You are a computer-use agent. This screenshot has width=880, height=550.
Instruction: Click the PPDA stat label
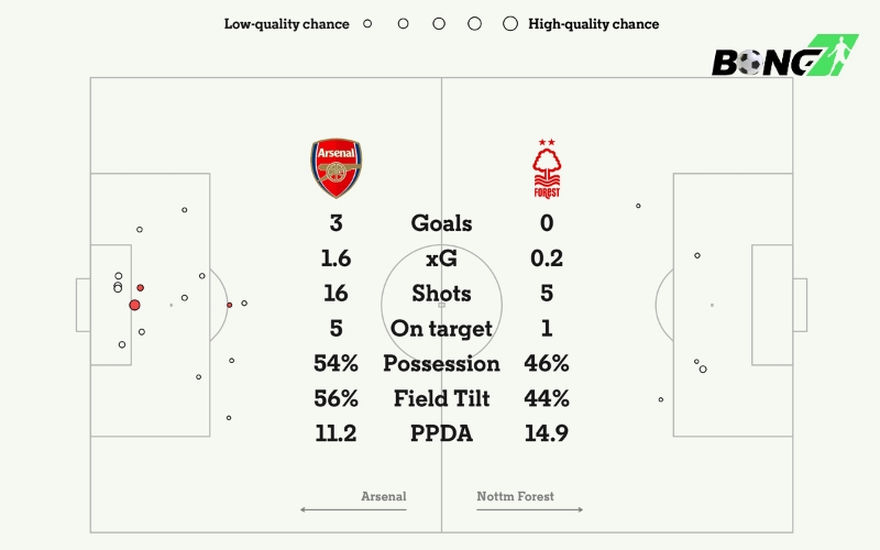[441, 434]
